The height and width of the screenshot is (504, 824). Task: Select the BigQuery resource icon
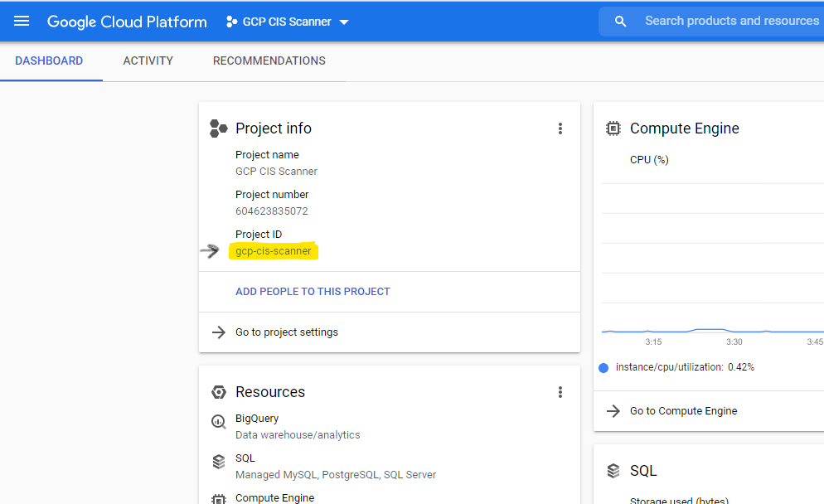coord(217,420)
